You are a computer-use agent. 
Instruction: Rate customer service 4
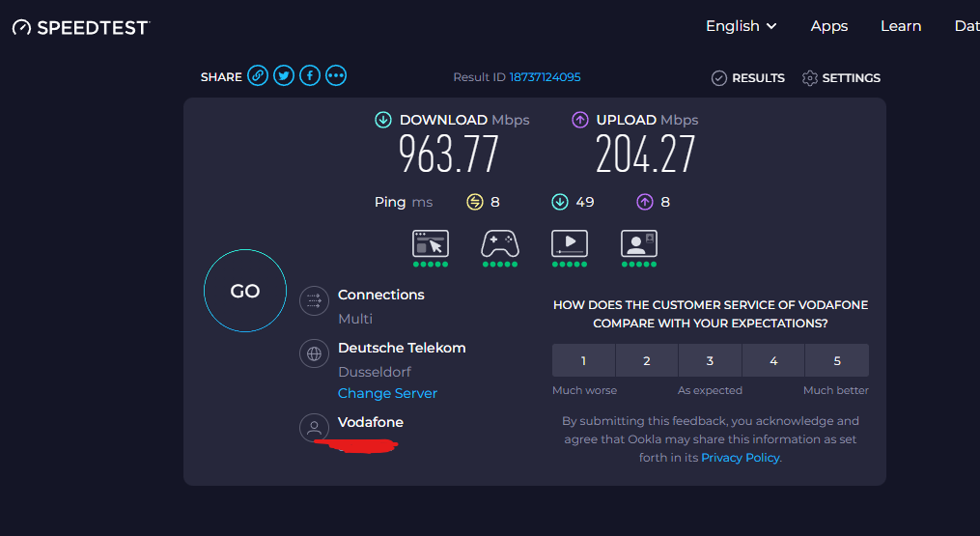(x=773, y=361)
